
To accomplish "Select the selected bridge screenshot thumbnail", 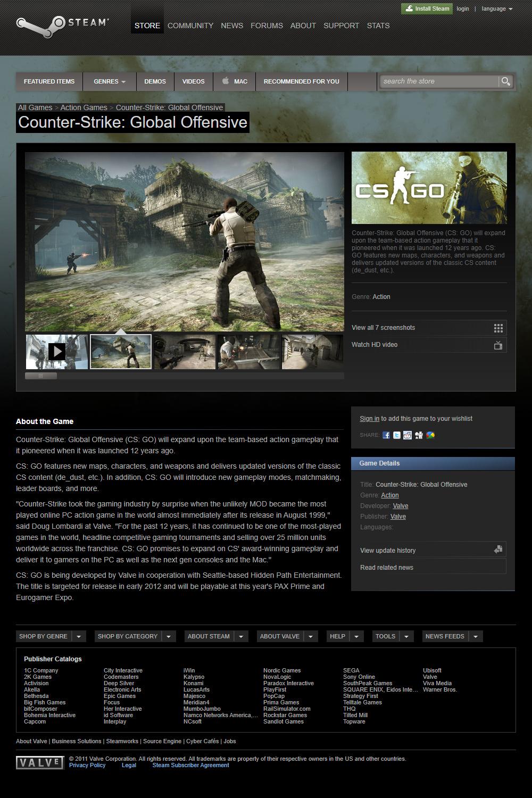I will click(x=121, y=352).
